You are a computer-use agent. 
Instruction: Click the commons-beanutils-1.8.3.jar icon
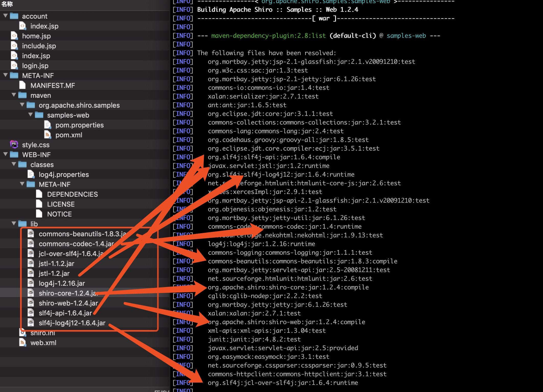[31, 234]
